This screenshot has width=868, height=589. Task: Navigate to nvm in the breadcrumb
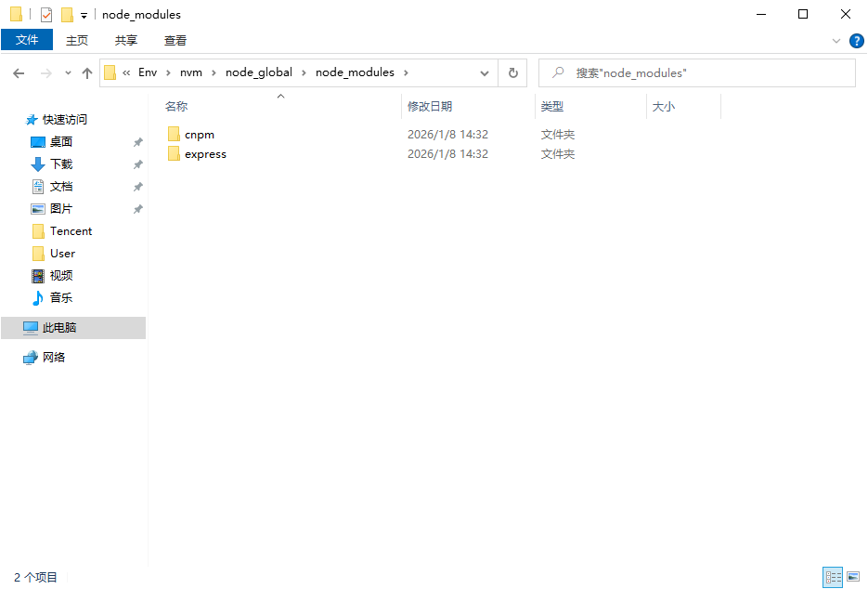point(191,72)
